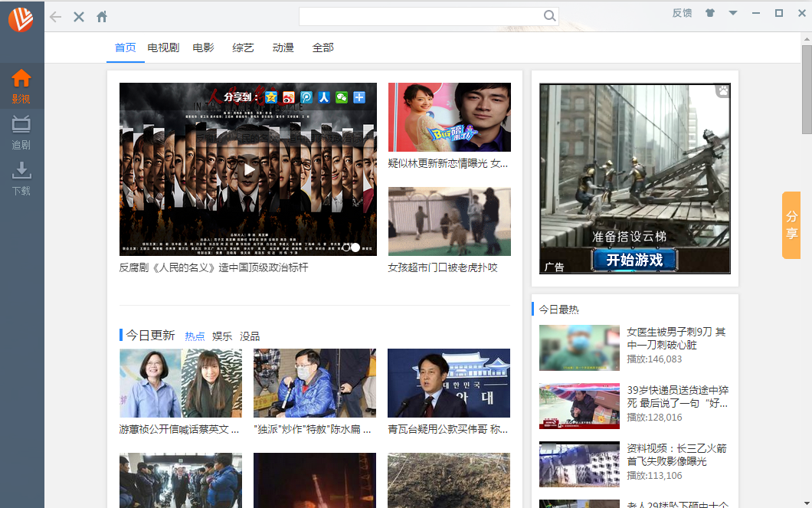Go back with the left arrow

pos(55,17)
